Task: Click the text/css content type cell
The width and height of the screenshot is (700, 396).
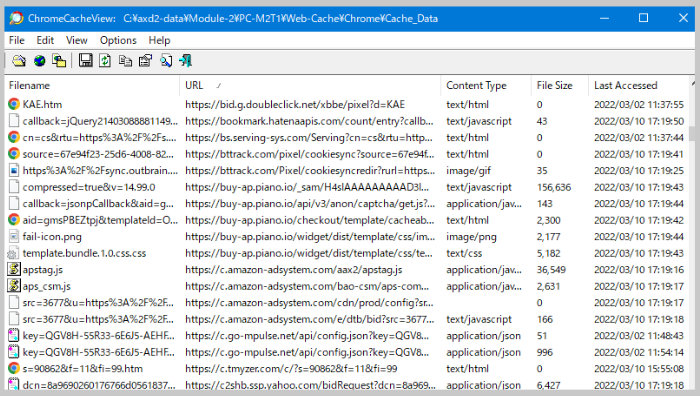Action: tap(464, 253)
